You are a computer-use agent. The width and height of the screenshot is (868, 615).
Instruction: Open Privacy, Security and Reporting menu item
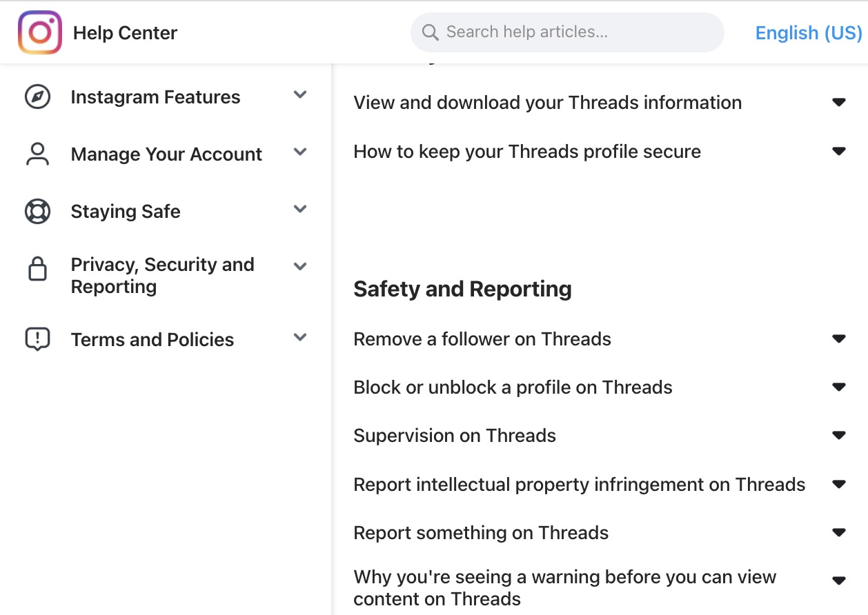click(x=162, y=276)
